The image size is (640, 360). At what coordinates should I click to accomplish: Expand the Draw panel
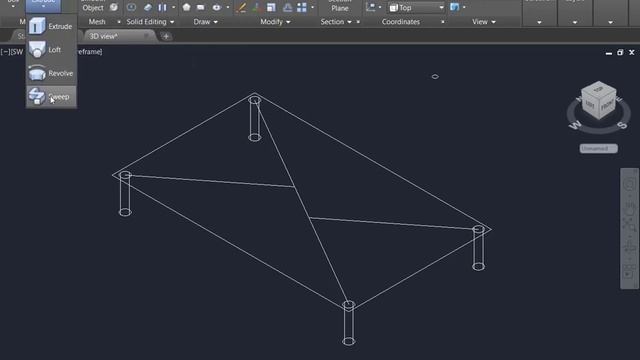(x=205, y=22)
